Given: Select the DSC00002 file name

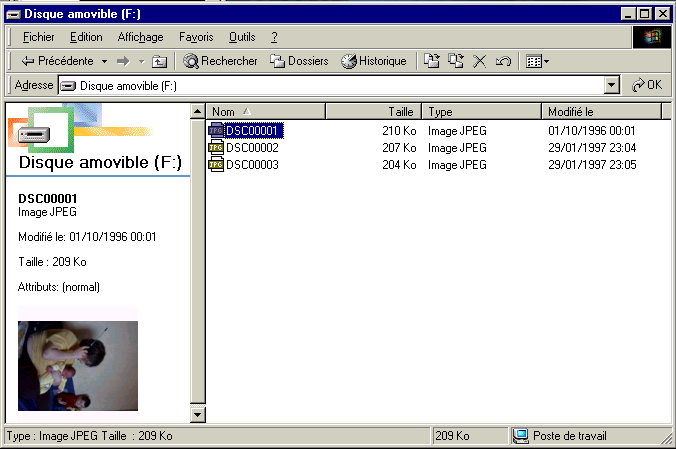Looking at the screenshot, I should tap(253, 148).
